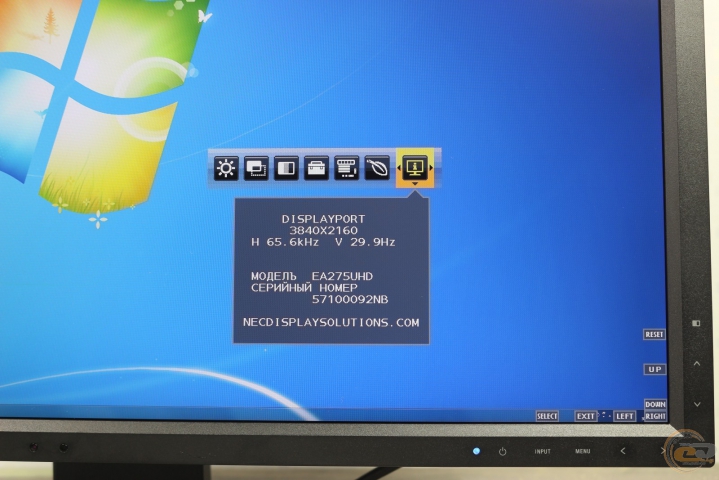Click the EXIT key guide label

[586, 416]
